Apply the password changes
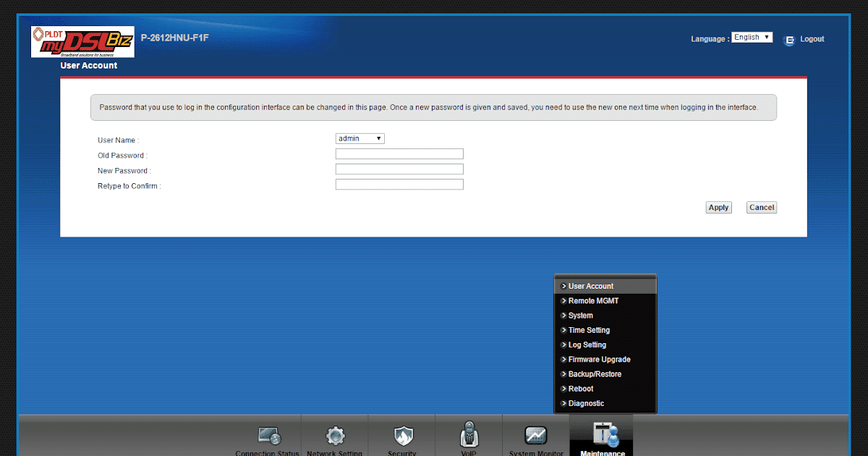868x456 pixels. tap(718, 207)
